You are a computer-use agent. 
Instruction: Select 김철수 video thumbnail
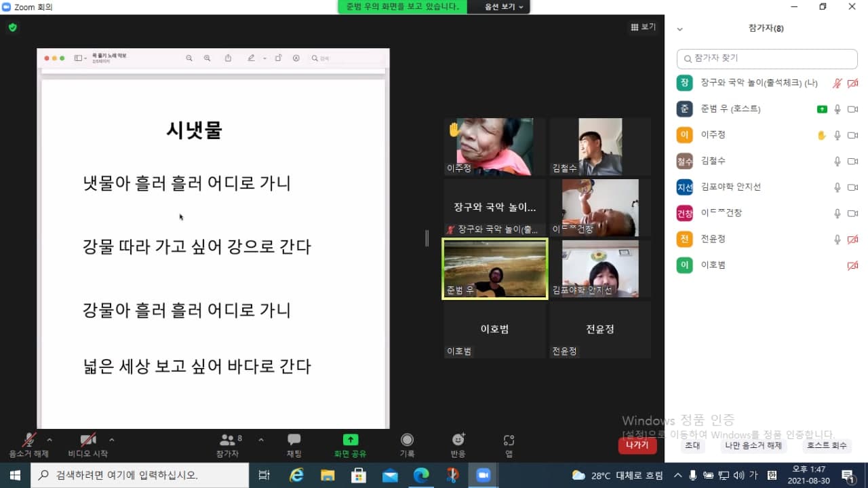(x=600, y=147)
